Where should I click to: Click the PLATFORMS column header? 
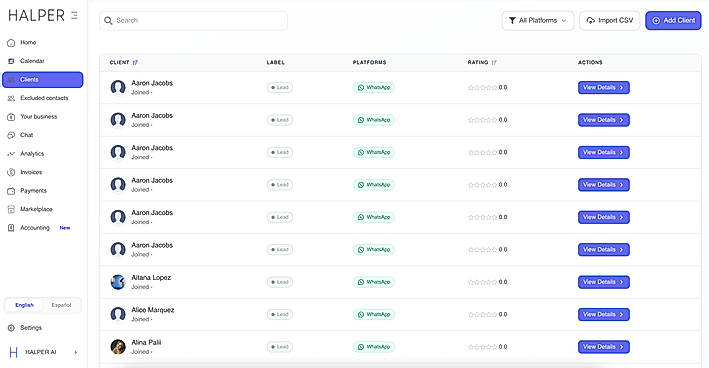point(369,62)
